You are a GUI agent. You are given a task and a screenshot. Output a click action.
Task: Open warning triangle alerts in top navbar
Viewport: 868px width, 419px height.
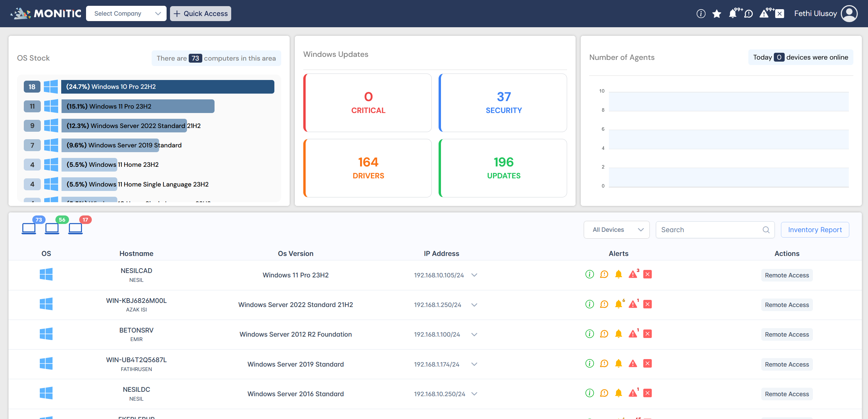click(764, 14)
